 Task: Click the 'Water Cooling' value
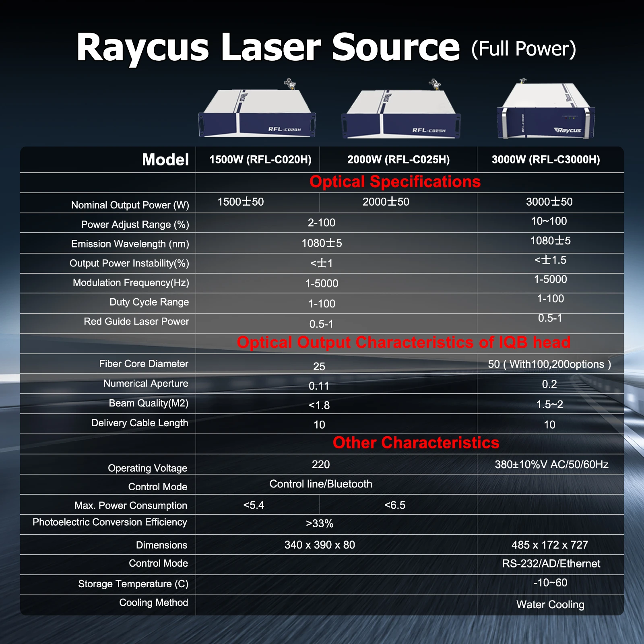[x=550, y=605]
